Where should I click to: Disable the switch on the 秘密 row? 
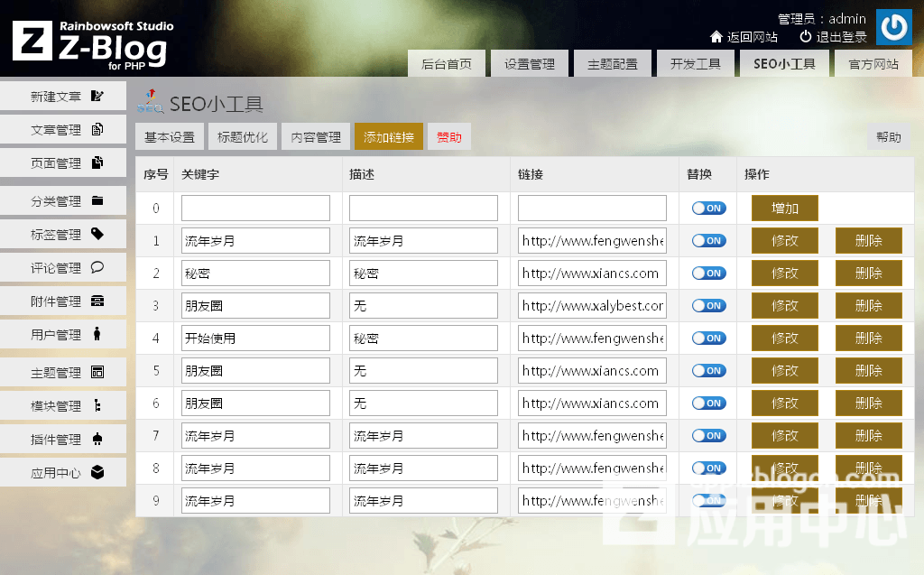pos(707,273)
